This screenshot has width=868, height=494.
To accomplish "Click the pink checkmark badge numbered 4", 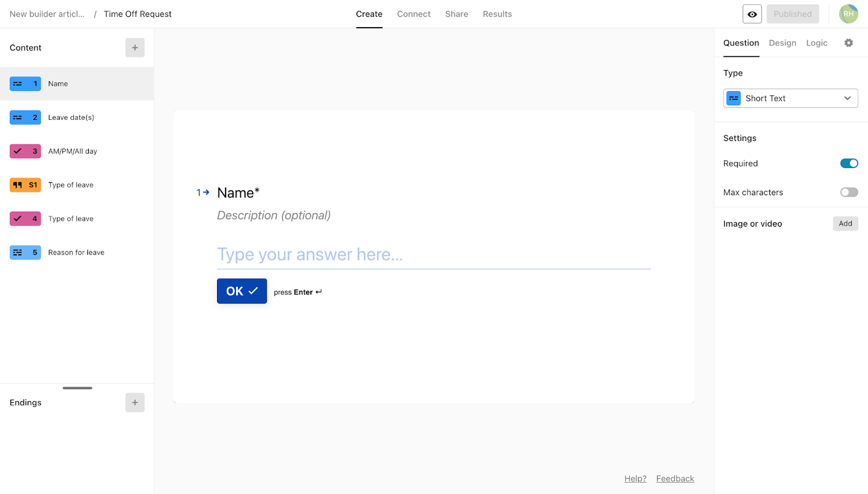I will tap(25, 219).
